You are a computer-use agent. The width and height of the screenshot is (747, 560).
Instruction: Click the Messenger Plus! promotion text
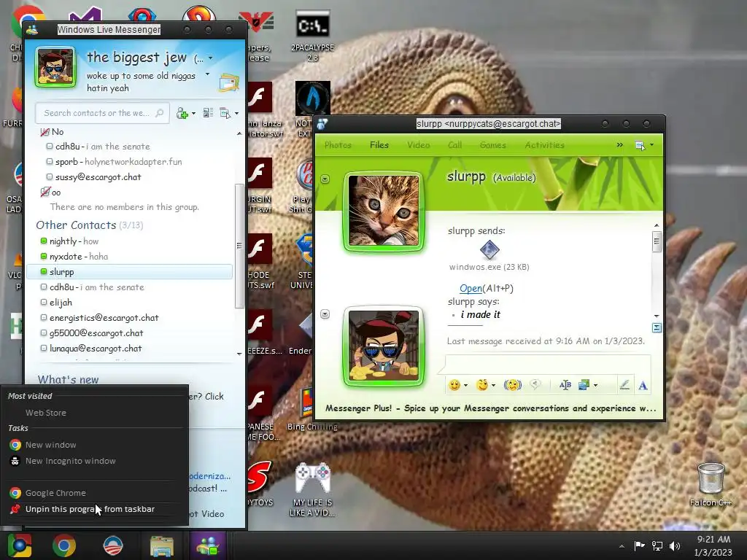tap(491, 408)
